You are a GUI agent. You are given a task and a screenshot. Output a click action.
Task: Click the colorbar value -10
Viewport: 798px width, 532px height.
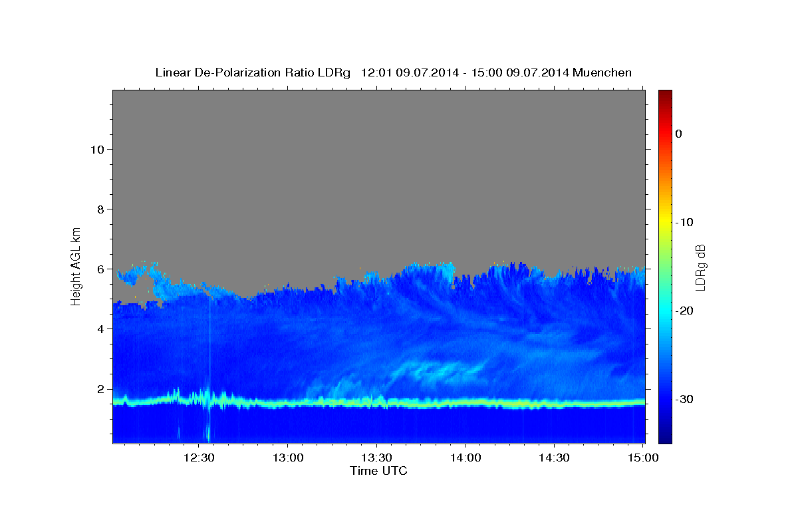[x=684, y=222]
